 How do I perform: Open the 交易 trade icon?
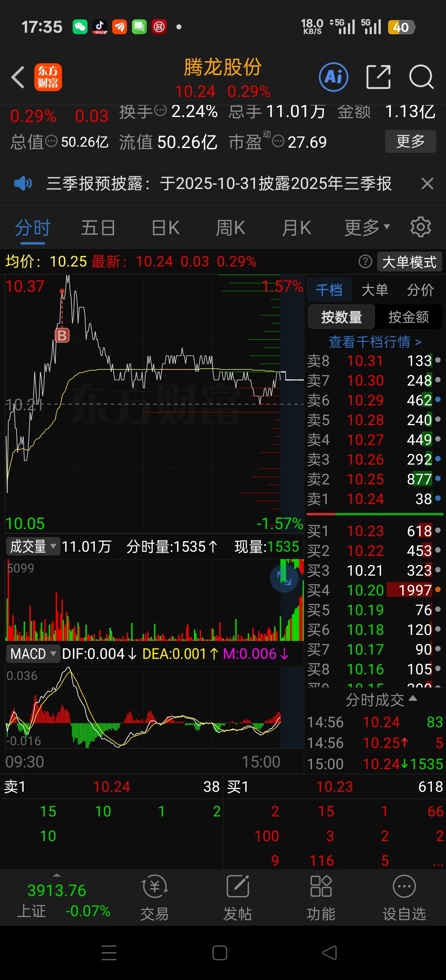[154, 898]
